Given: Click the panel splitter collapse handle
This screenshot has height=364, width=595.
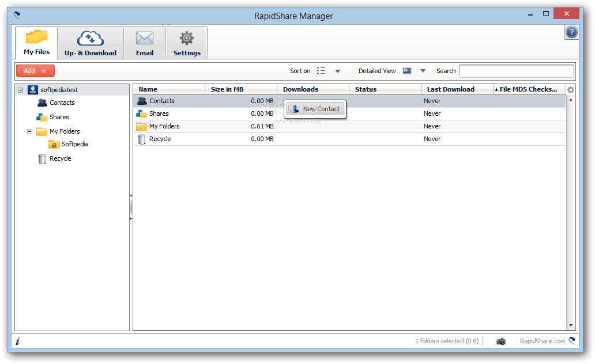Looking at the screenshot, I should click(x=131, y=207).
